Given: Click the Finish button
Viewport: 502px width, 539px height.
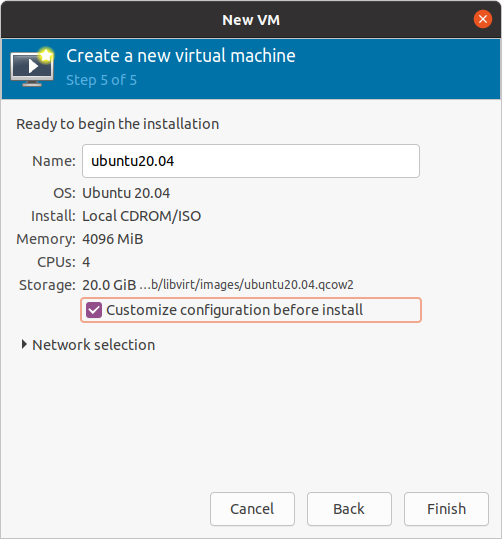Looking at the screenshot, I should [x=446, y=509].
